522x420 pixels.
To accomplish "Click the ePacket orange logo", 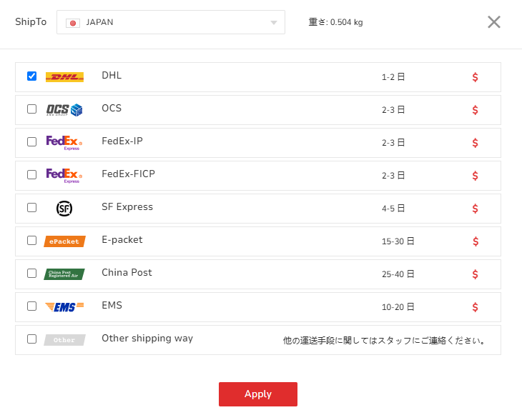I will coord(64,241).
